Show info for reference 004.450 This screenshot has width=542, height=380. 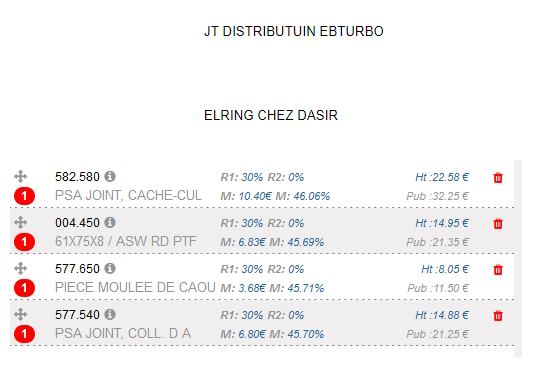point(110,222)
